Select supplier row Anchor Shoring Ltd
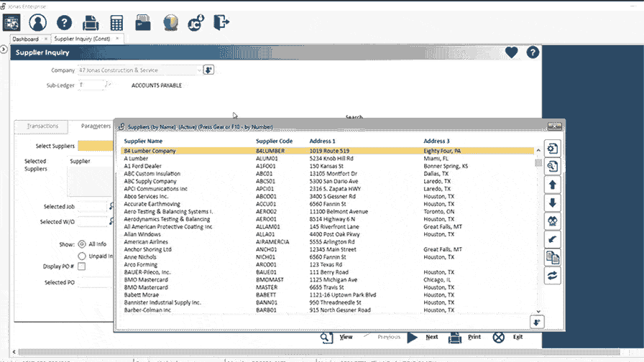 coord(327,249)
